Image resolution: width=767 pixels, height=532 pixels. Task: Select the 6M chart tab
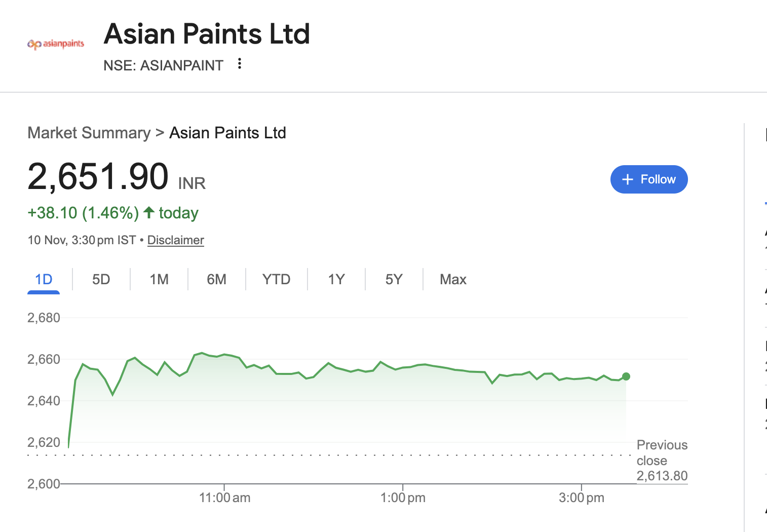pyautogui.click(x=216, y=279)
